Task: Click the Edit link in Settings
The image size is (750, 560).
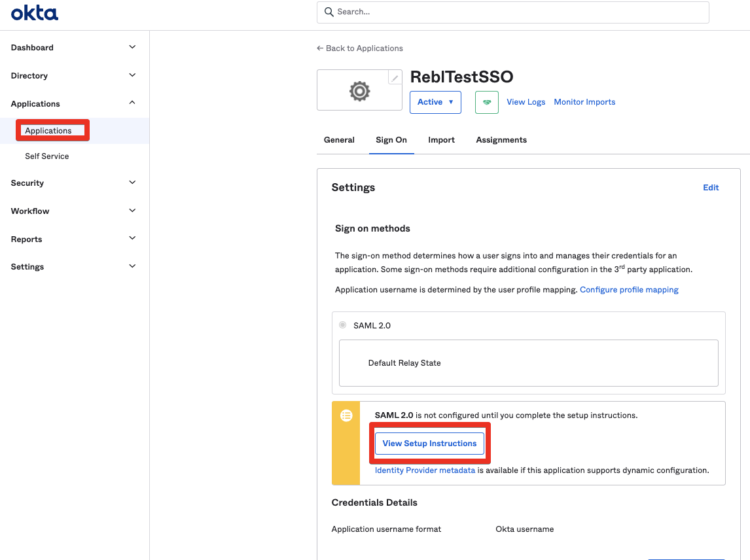Action: 711,188
